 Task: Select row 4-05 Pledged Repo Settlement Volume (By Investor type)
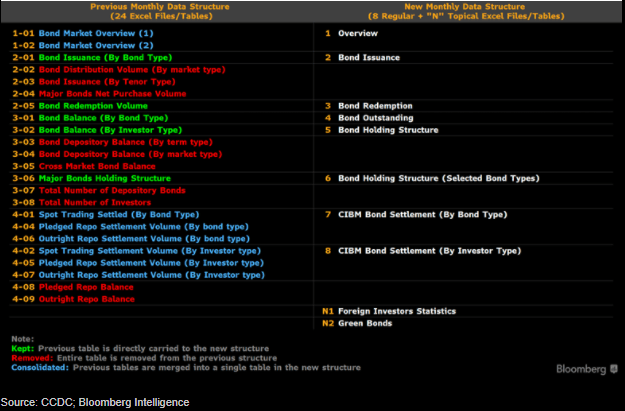pos(138,263)
